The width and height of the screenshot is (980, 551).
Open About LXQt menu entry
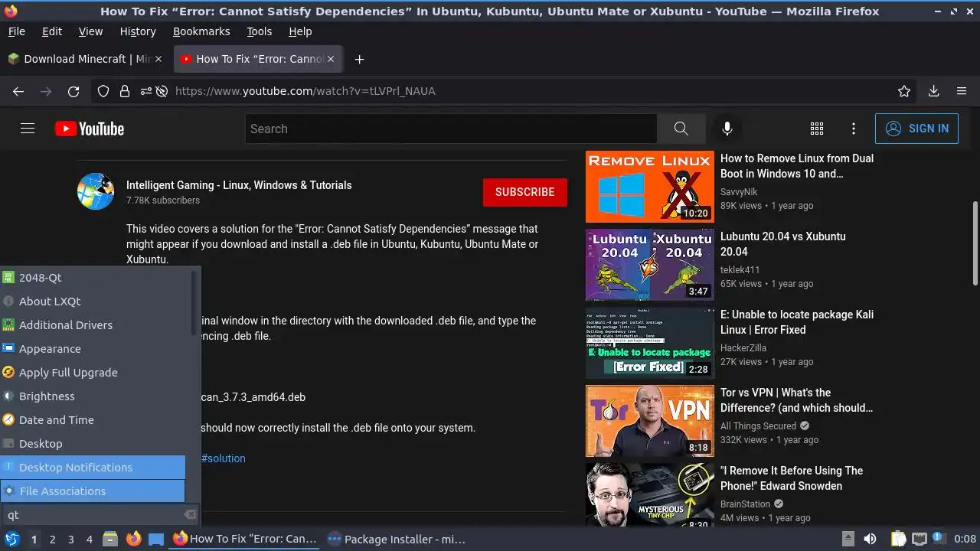[x=93, y=302]
